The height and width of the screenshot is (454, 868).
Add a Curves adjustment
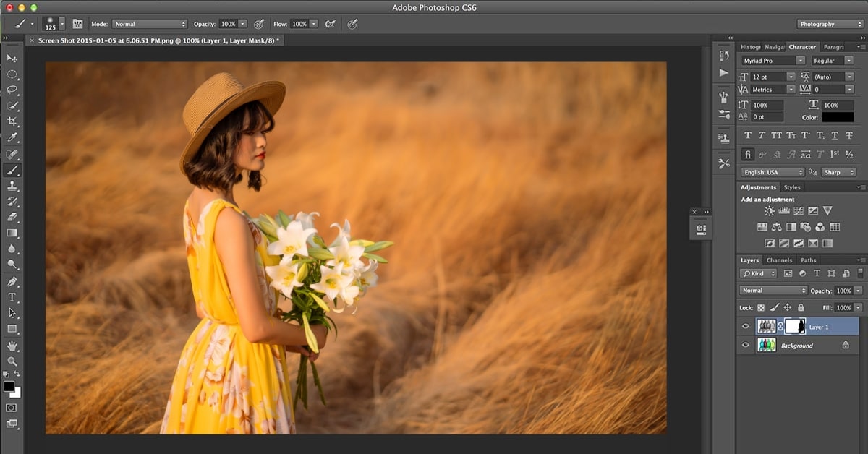click(799, 211)
